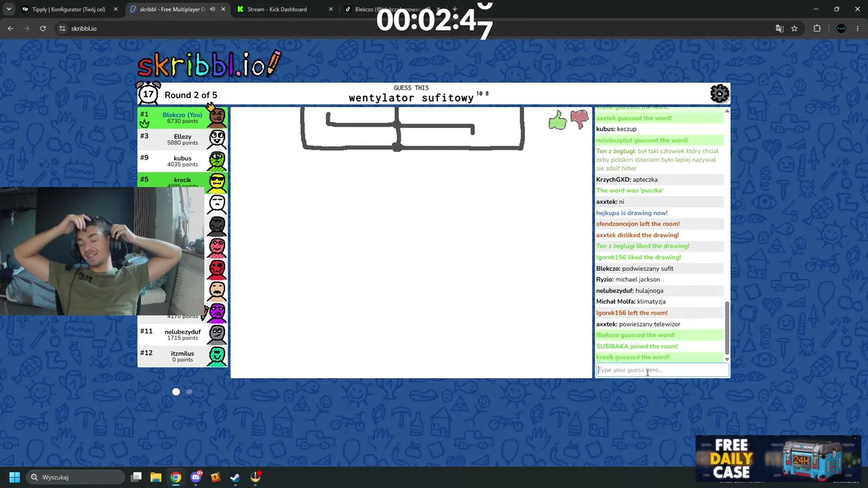
Task: Select the dark red eye-patch avatar
Action: [217, 269]
